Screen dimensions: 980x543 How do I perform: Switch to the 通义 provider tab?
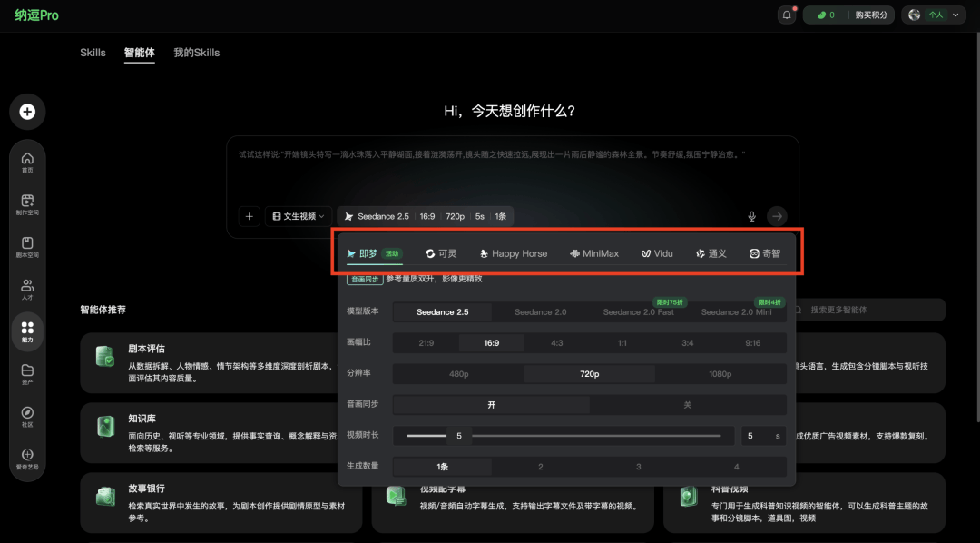pos(711,253)
